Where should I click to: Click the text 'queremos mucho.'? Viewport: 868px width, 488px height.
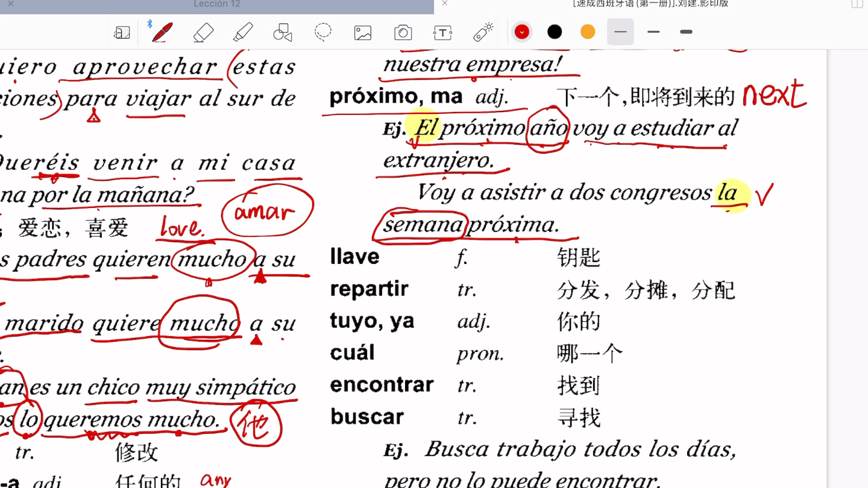pyautogui.click(x=131, y=419)
